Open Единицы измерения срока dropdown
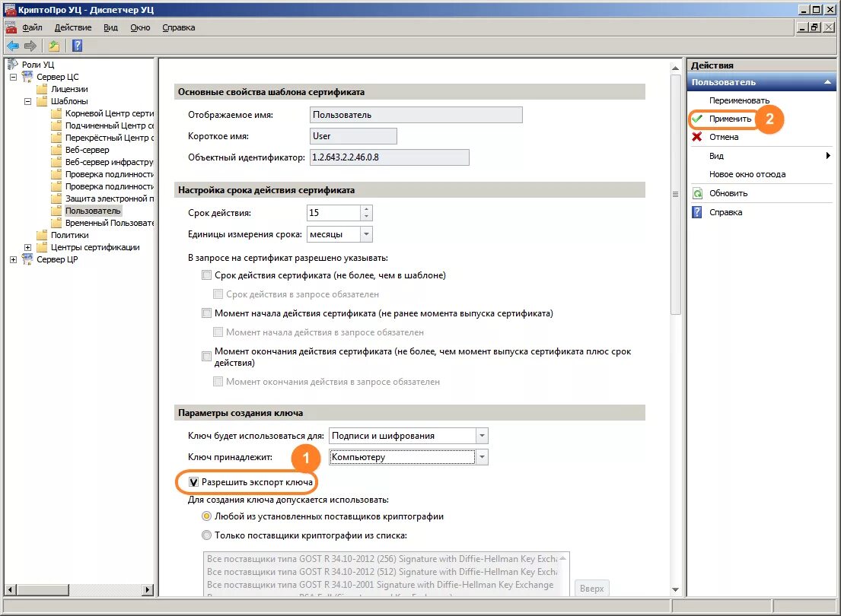Image resolution: width=841 pixels, height=616 pixels. coord(366,234)
